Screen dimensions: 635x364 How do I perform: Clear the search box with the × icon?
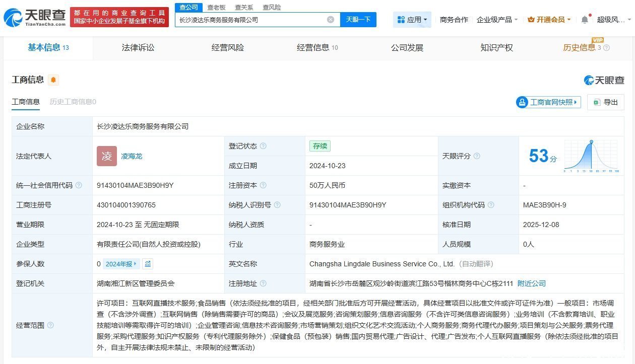331,19
